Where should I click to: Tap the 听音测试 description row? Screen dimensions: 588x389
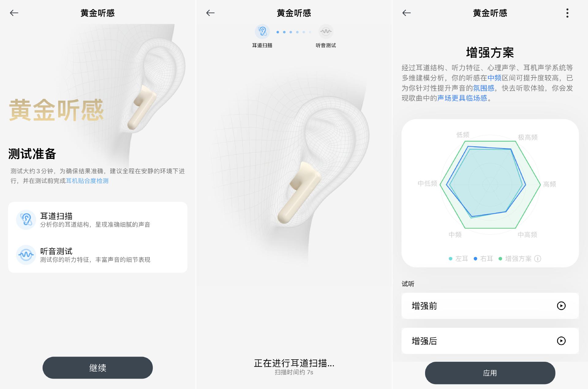click(98, 255)
